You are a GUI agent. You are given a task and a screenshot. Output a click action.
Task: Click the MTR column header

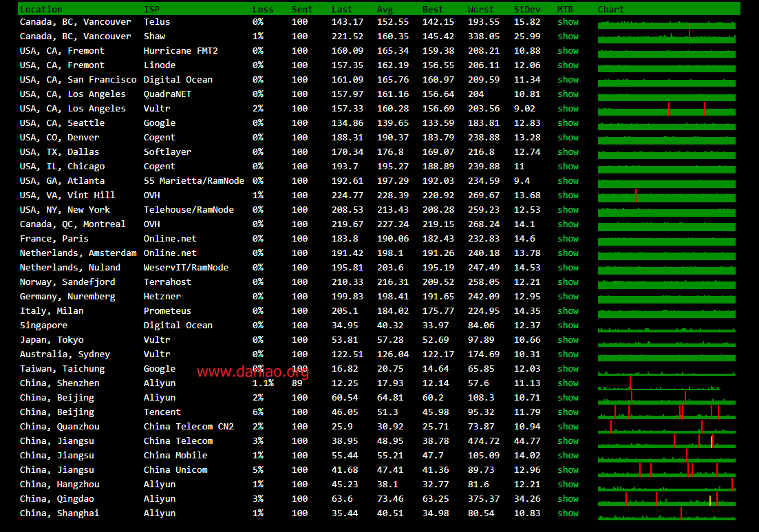click(565, 9)
